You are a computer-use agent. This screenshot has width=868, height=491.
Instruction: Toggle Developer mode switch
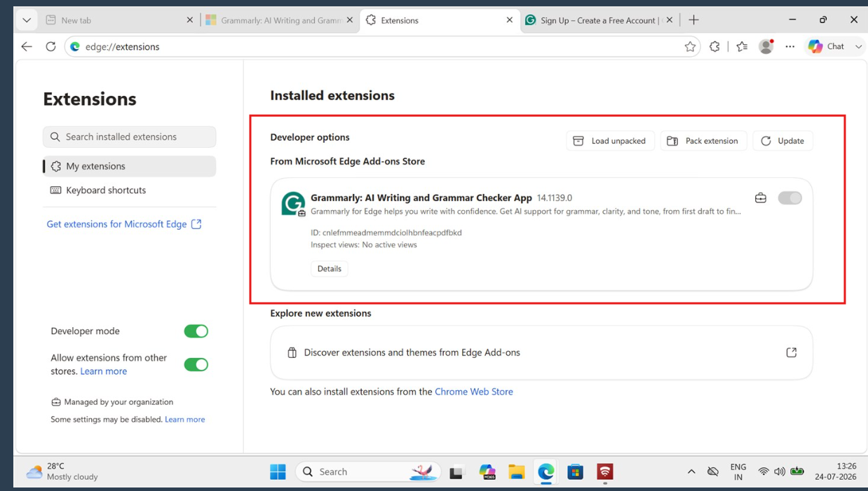click(196, 331)
